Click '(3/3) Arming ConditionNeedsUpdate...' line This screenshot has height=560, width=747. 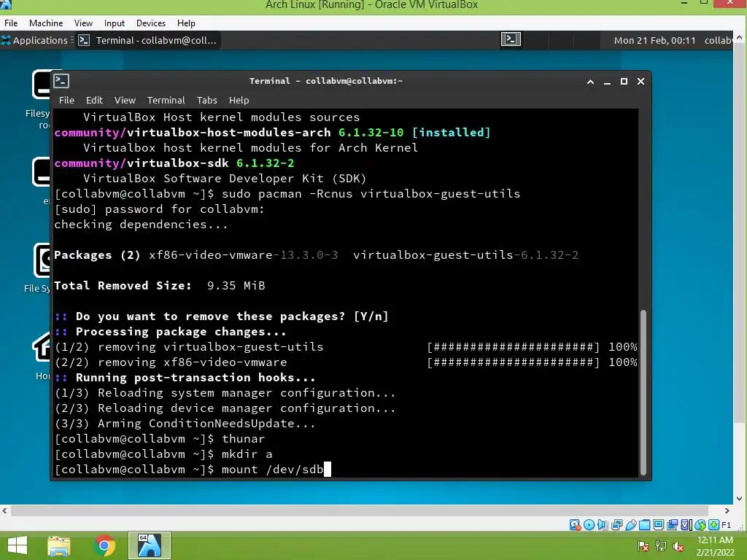pos(185,424)
